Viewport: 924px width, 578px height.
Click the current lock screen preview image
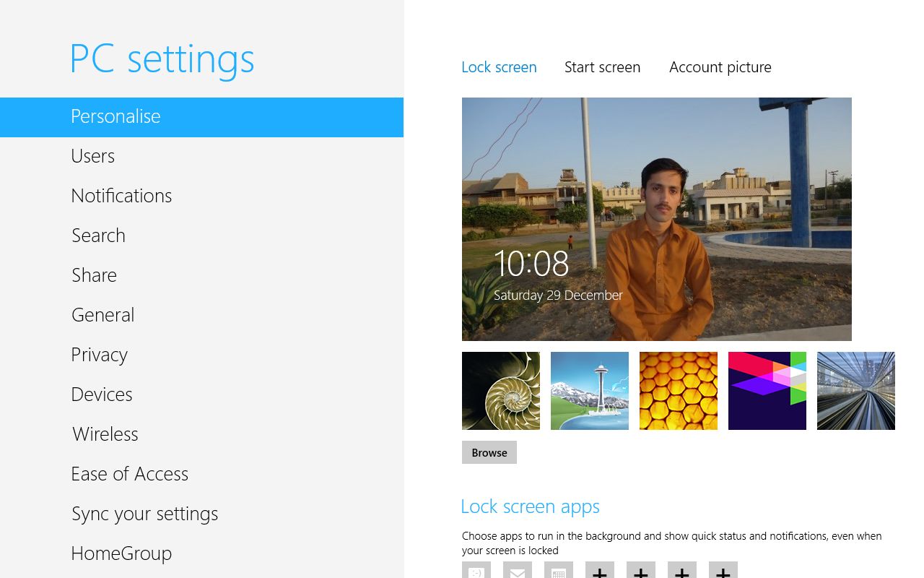pos(656,219)
